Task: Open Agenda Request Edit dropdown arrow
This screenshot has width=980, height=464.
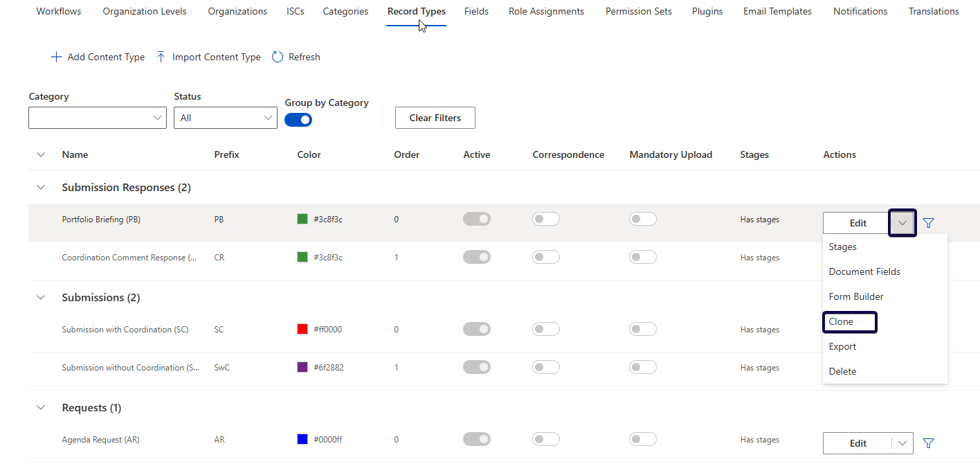Action: click(902, 443)
